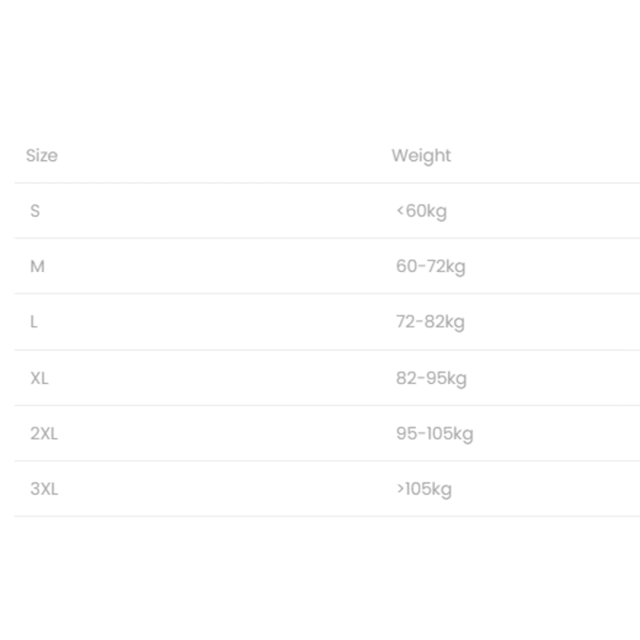Click the Weight column header
The image size is (640, 640).
click(x=421, y=155)
